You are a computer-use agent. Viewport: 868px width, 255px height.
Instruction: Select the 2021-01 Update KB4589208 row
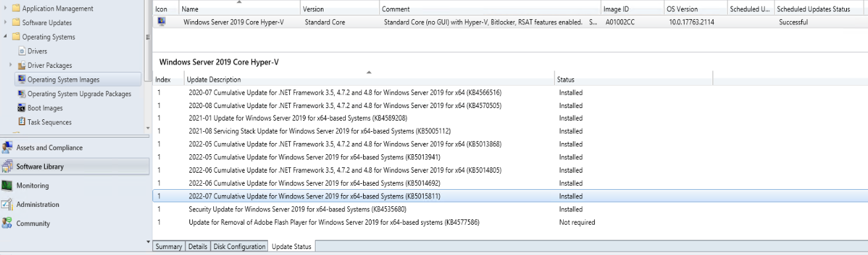click(510, 118)
